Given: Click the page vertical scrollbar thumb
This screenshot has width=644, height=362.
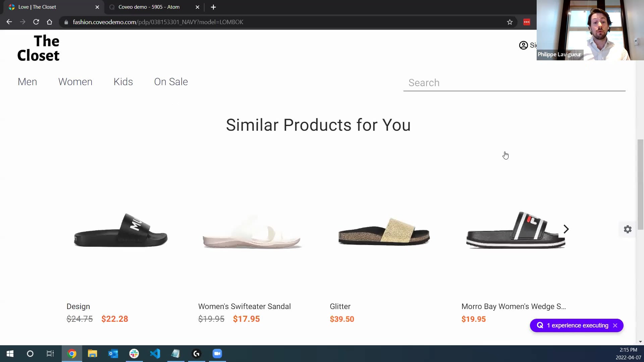Looking at the screenshot, I should tap(640, 184).
